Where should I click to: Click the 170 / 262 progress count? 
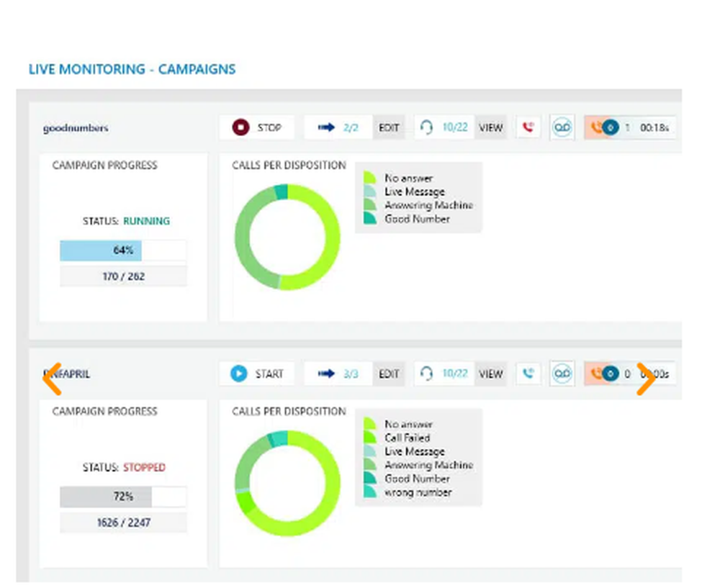click(x=123, y=276)
